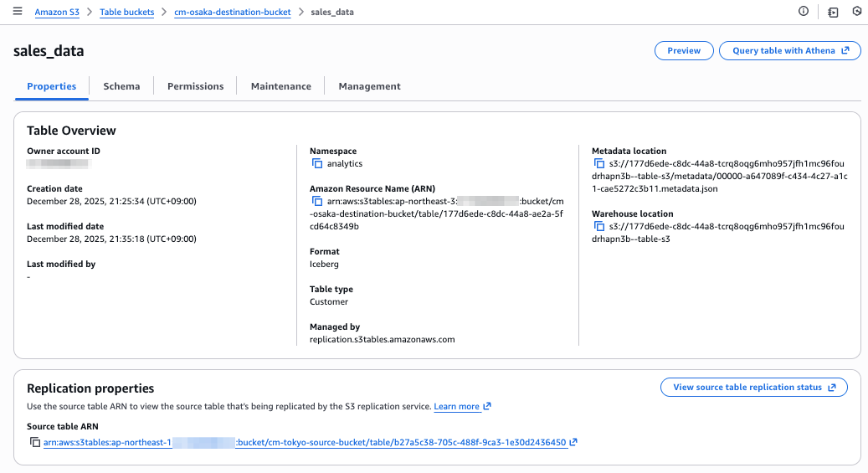Click the blurred Owner account ID value
This screenshot has width=868, height=473.
58,163
